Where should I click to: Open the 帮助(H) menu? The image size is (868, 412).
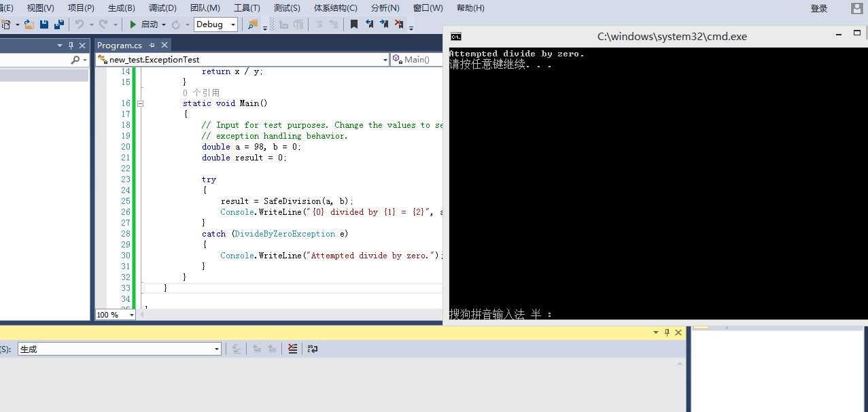pyautogui.click(x=470, y=8)
